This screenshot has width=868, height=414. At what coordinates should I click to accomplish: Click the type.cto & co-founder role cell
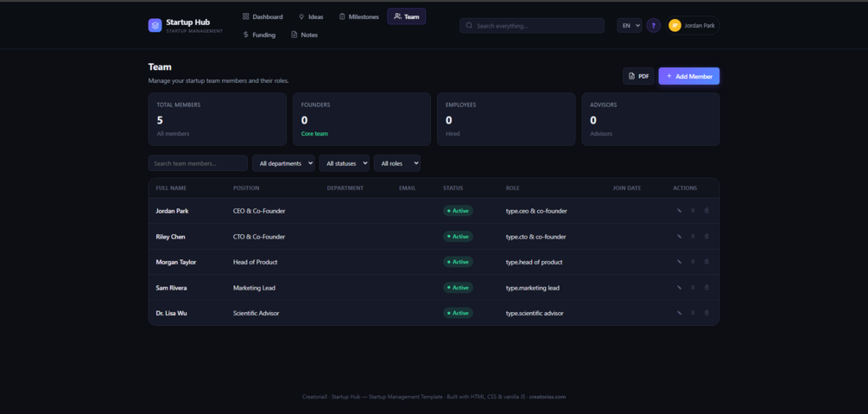coord(535,237)
